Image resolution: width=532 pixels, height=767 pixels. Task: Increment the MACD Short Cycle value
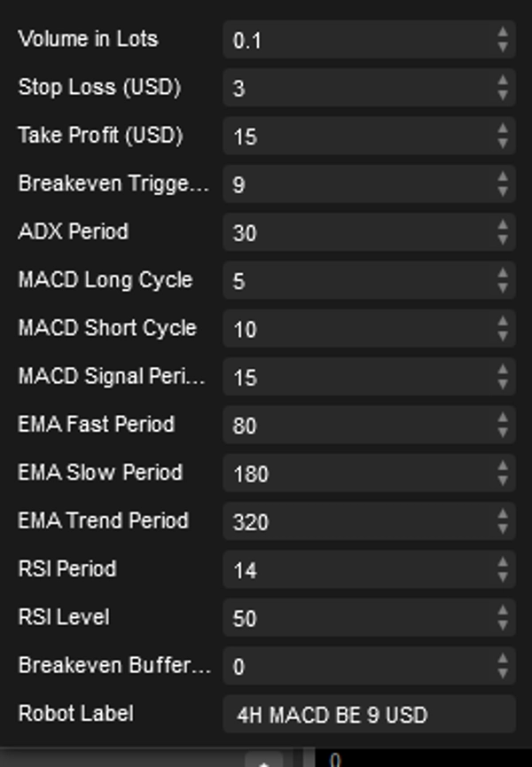click(501, 321)
